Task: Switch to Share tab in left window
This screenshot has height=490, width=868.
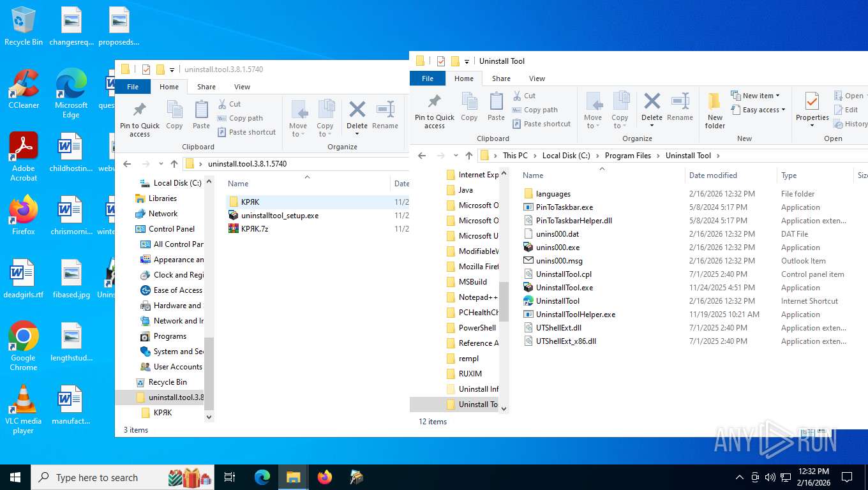Action: tap(206, 87)
